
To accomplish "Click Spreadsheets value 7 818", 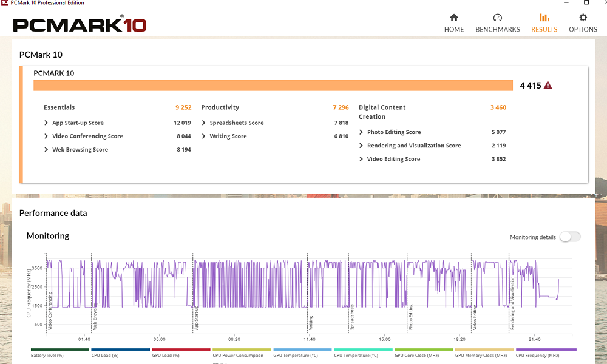I will pos(341,123).
